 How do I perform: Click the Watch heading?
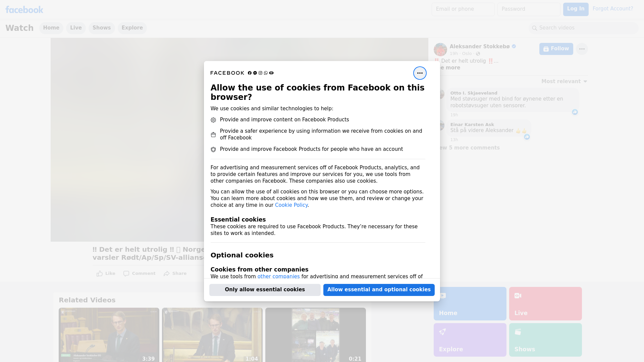[19, 28]
